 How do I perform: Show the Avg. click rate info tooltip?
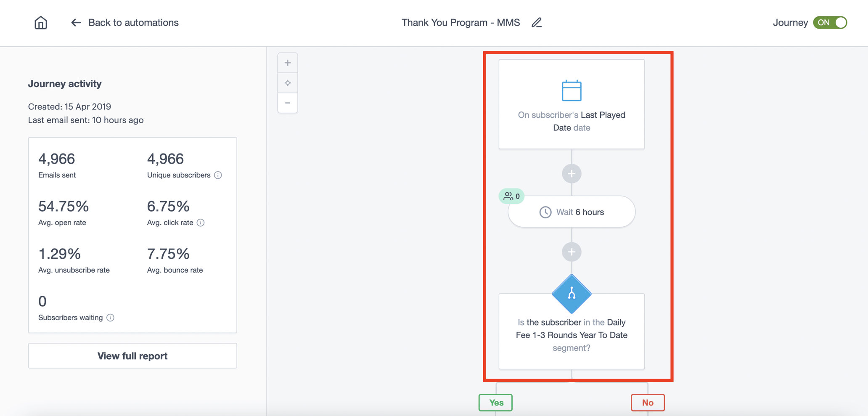tap(201, 223)
